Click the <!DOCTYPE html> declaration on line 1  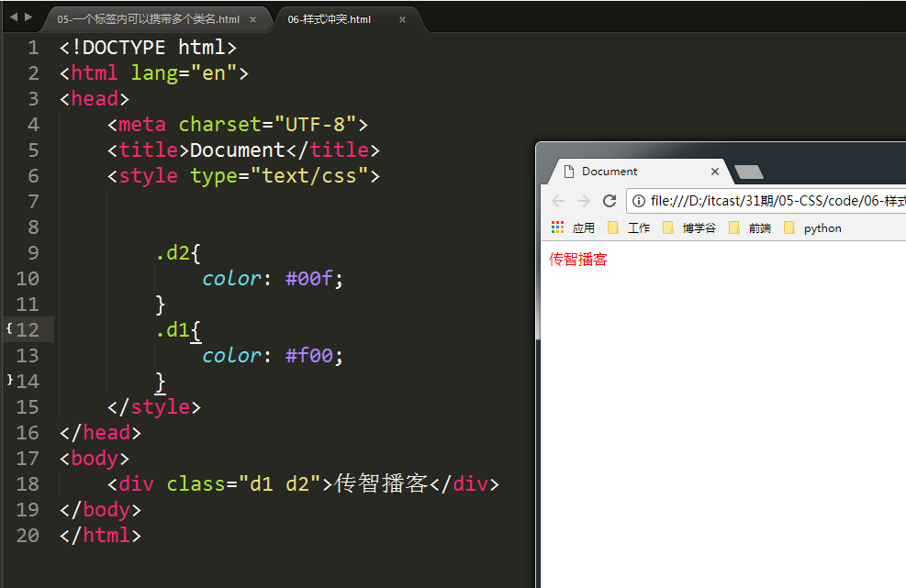pos(148,48)
